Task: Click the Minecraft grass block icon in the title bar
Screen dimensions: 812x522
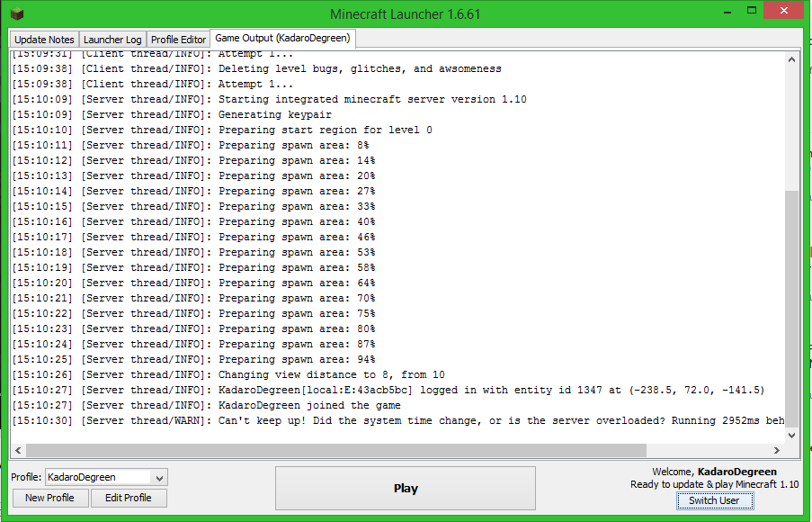Action: [x=16, y=13]
